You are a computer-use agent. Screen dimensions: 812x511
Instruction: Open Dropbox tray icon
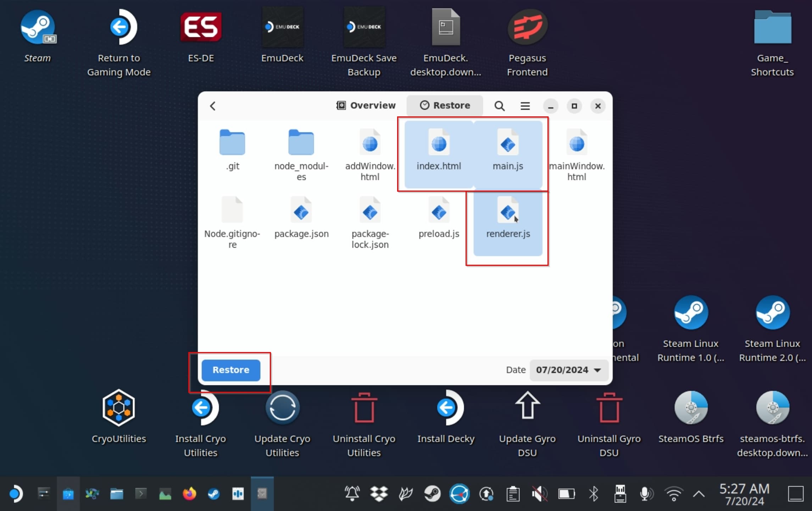click(379, 494)
